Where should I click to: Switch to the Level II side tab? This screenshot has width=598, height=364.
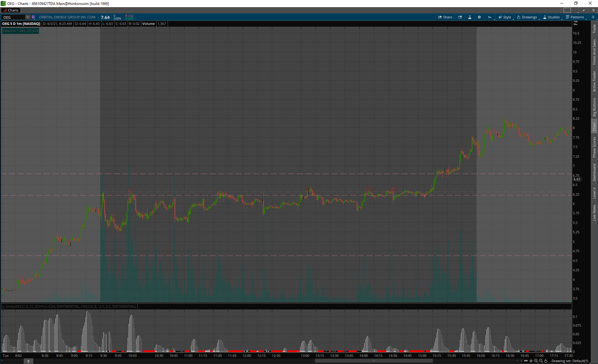594,193
